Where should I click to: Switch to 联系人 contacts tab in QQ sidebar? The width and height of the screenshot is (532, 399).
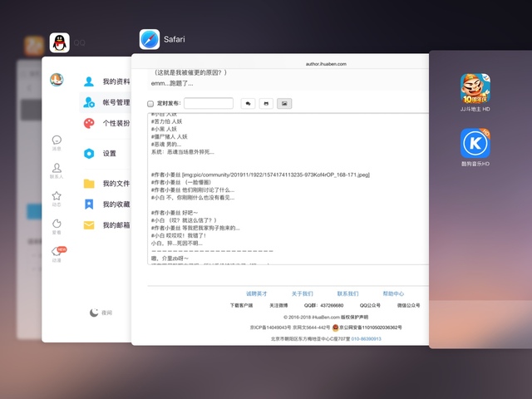pyautogui.click(x=57, y=170)
